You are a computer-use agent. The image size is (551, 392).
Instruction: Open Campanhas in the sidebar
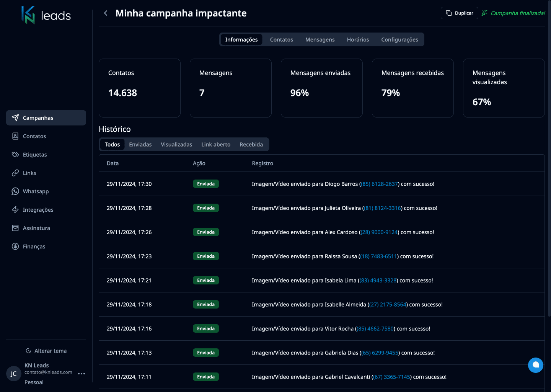pyautogui.click(x=46, y=118)
